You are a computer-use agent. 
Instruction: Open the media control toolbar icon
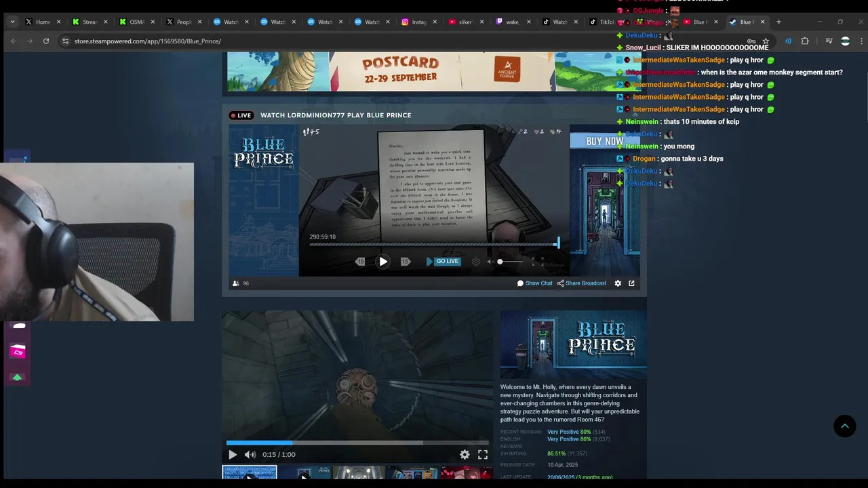[x=829, y=41]
